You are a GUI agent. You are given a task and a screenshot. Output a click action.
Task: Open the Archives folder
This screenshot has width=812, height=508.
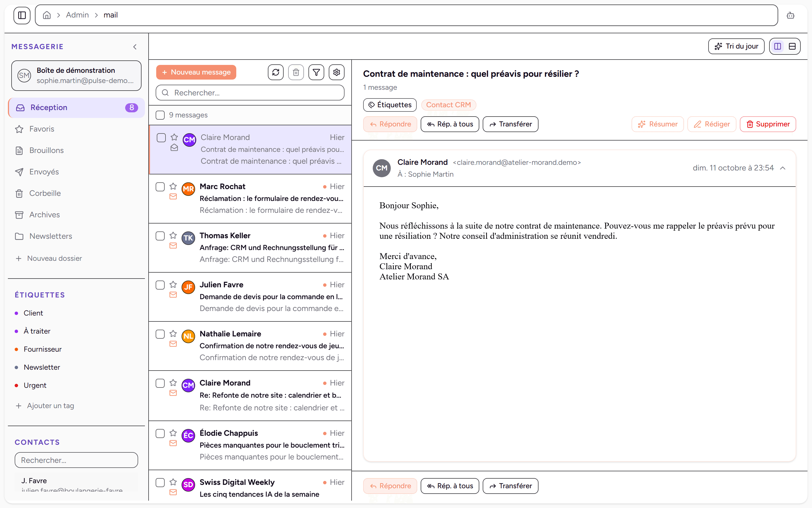[76, 215]
